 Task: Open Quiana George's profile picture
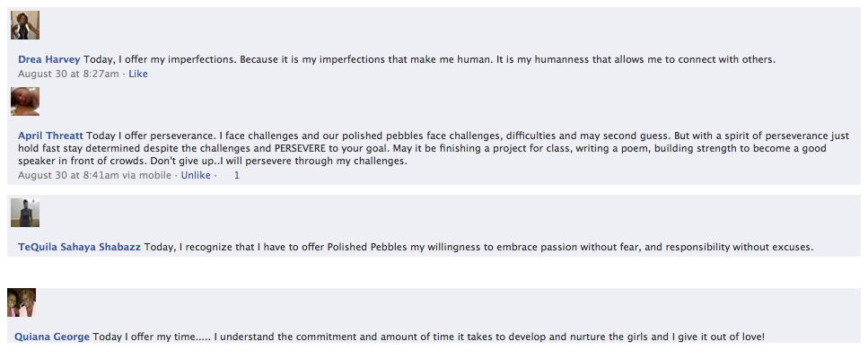(22, 302)
